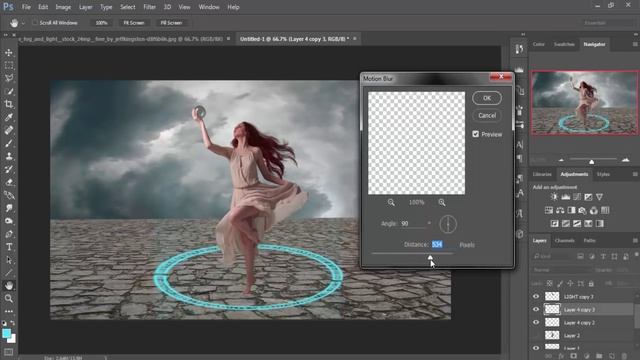Open the Image menu
The width and height of the screenshot is (640, 360).
pos(63,7)
